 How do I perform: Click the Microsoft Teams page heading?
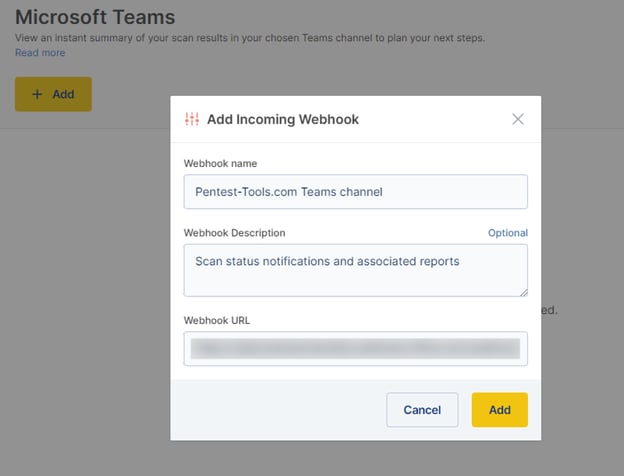95,17
